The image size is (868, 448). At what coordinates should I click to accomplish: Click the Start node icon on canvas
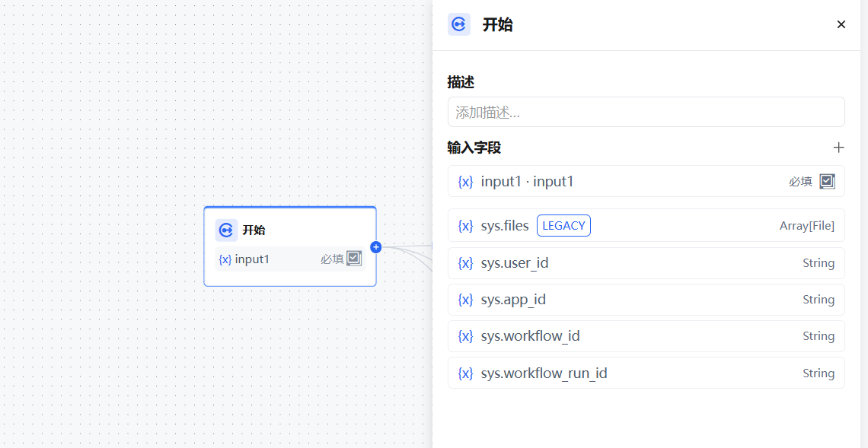(x=225, y=230)
